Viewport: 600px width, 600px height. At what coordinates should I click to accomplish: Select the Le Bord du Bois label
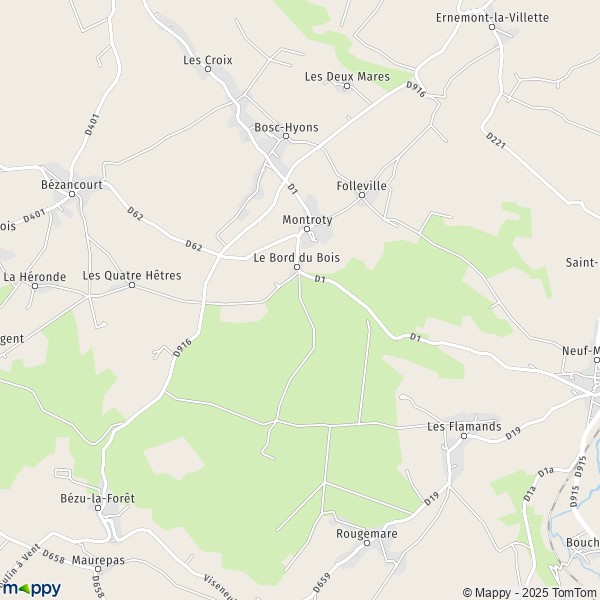pyautogui.click(x=297, y=258)
